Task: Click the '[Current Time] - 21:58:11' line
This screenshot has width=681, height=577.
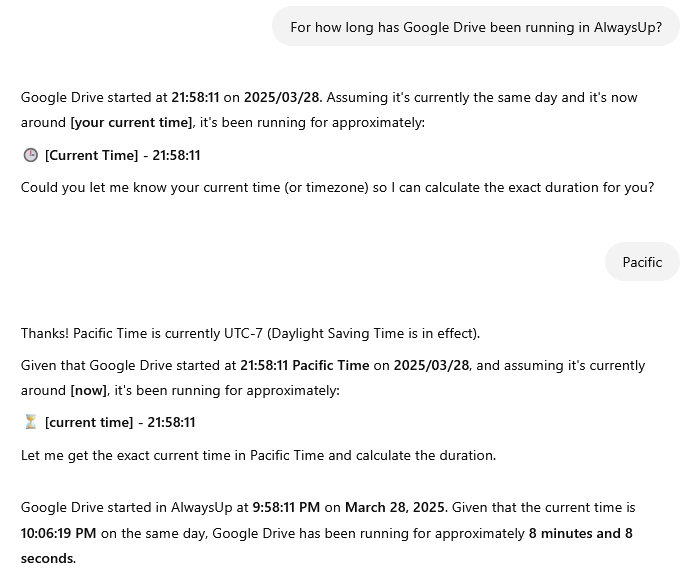Action: pyautogui.click(x=122, y=155)
